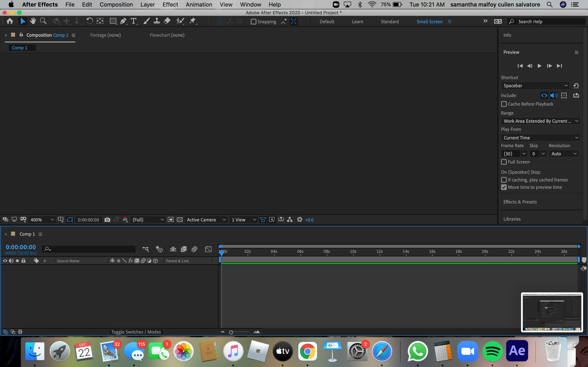The height and width of the screenshot is (367, 588).
Task: Expand the Active Camera view dropdown
Action: click(206, 220)
